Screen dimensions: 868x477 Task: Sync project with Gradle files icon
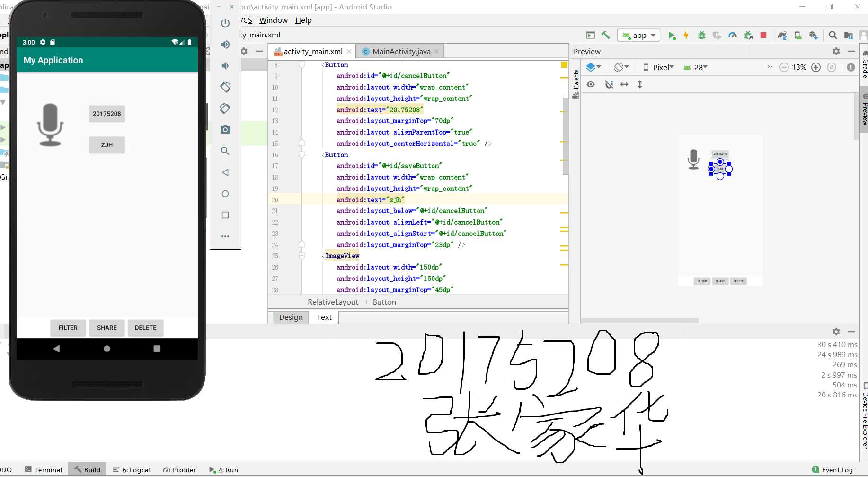pyautogui.click(x=782, y=35)
